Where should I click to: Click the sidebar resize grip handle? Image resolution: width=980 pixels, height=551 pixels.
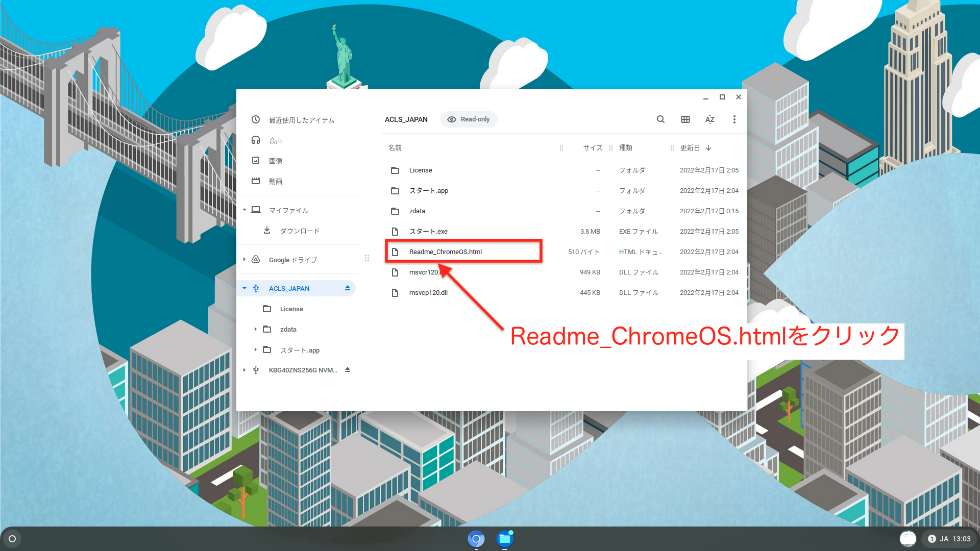[366, 258]
